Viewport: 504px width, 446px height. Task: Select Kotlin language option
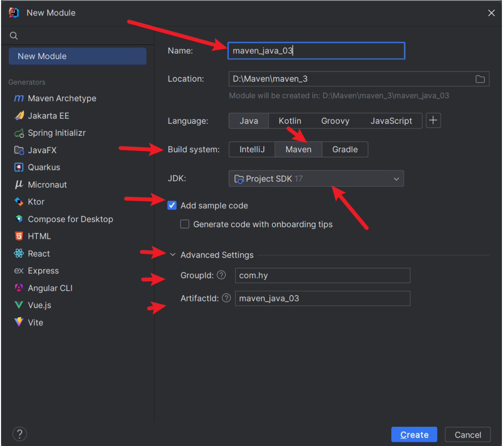[x=290, y=121]
